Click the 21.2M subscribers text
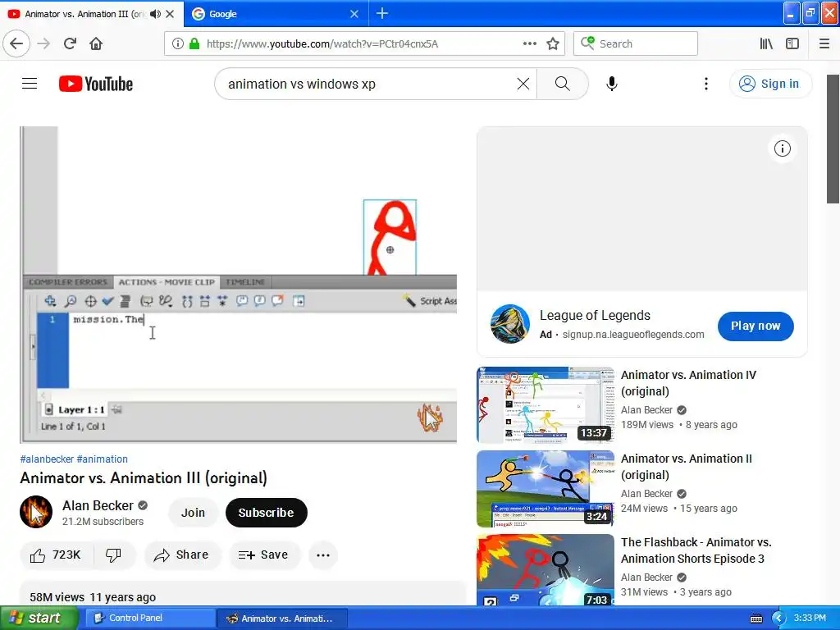Image resolution: width=840 pixels, height=630 pixels. 103,521
